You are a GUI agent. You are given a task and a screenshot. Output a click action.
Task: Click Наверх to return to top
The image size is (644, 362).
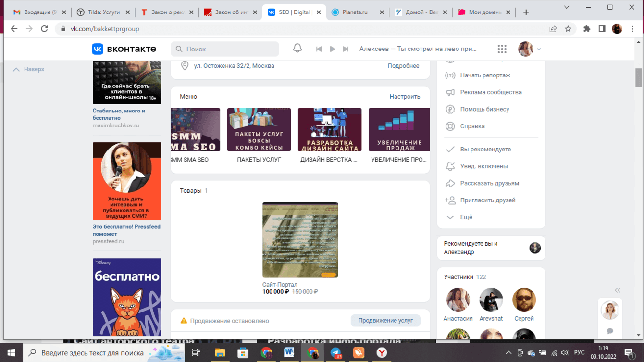click(28, 69)
